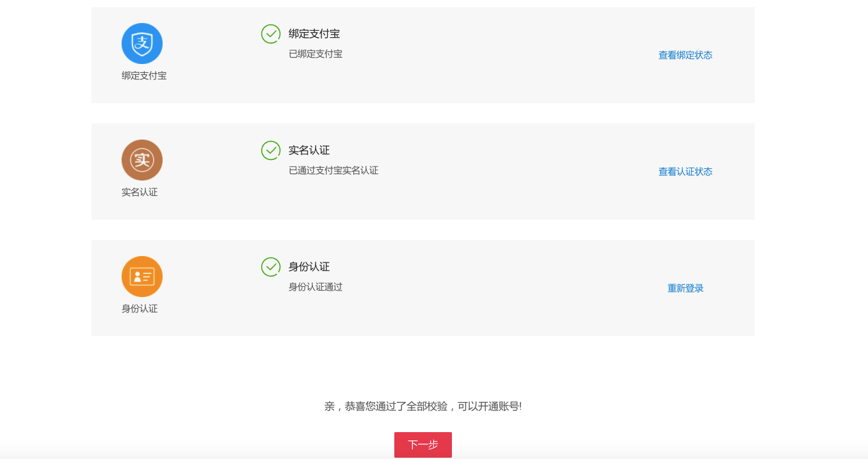Click 实名认证 label below brown icon
This screenshot has width=868, height=459.
(x=140, y=192)
